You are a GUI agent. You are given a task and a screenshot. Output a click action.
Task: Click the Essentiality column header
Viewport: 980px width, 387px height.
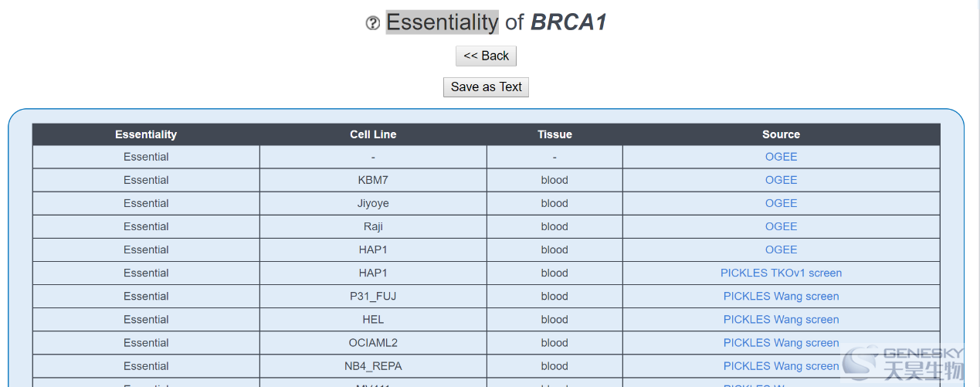click(x=146, y=134)
